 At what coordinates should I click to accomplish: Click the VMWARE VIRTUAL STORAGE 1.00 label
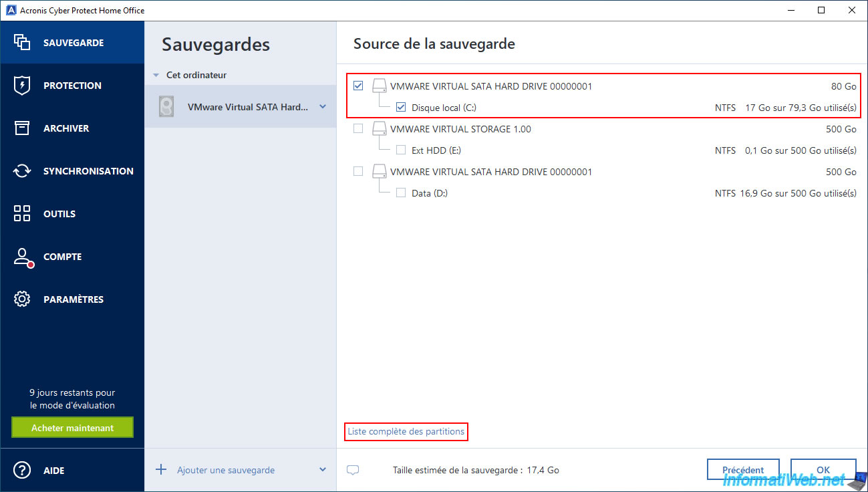pos(460,128)
